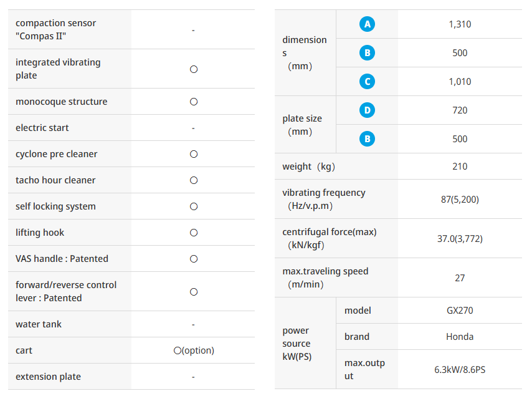
Task: Click the blue D plate size badge
Action: click(x=367, y=110)
